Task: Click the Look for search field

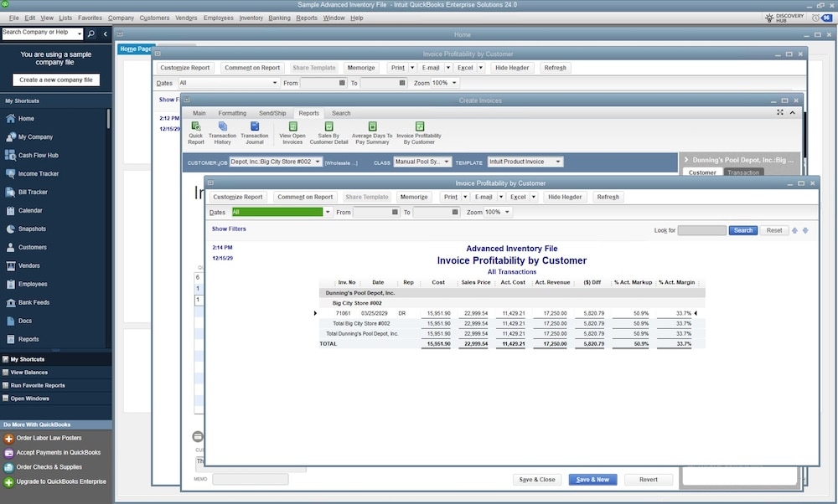Action: click(x=701, y=230)
